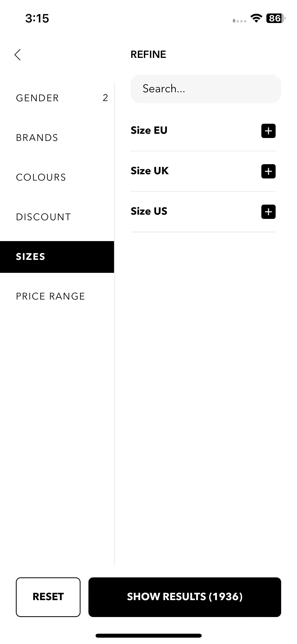Open the Price Range filter category
This screenshot has height=644, width=297.
(x=57, y=296)
